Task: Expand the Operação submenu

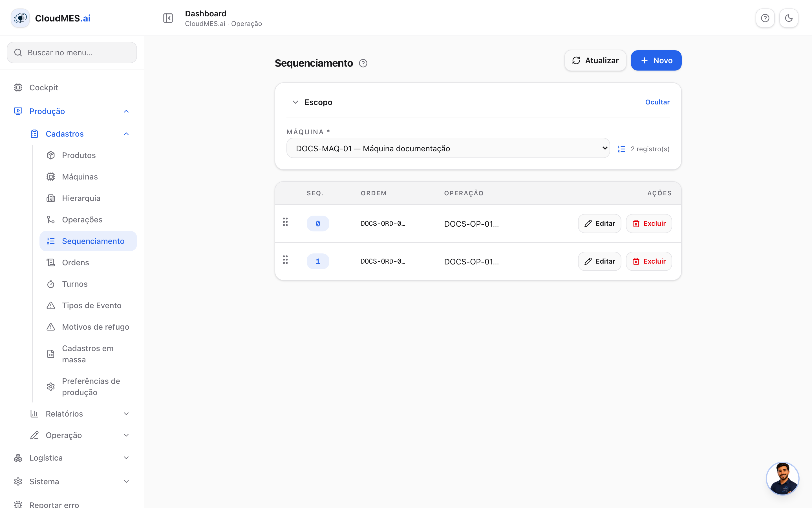Action: [x=80, y=435]
